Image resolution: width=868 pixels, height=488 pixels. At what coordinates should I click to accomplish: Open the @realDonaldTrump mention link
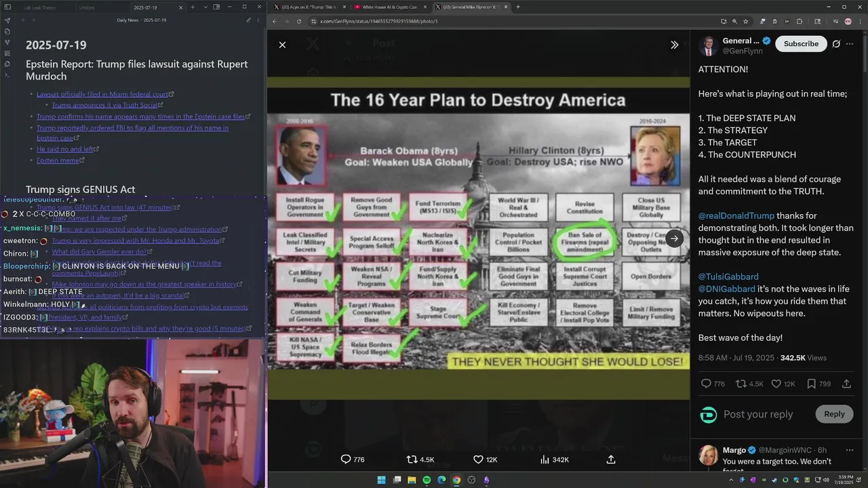pos(736,216)
